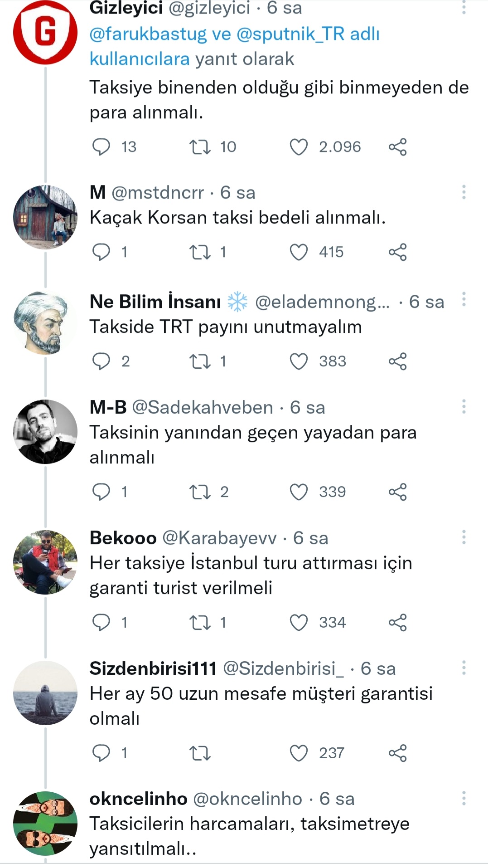View the okncelinho profile avatar

[x=45, y=823]
